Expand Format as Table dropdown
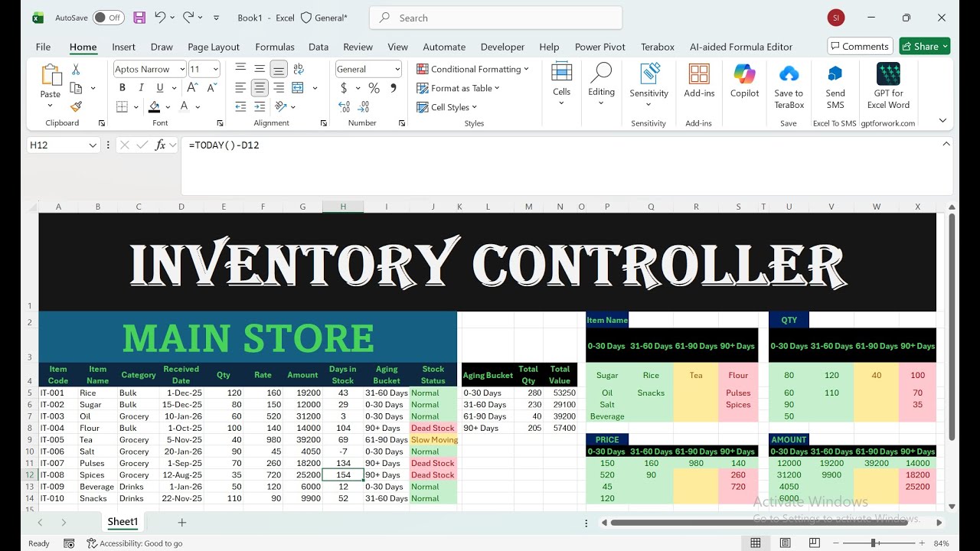 (497, 88)
